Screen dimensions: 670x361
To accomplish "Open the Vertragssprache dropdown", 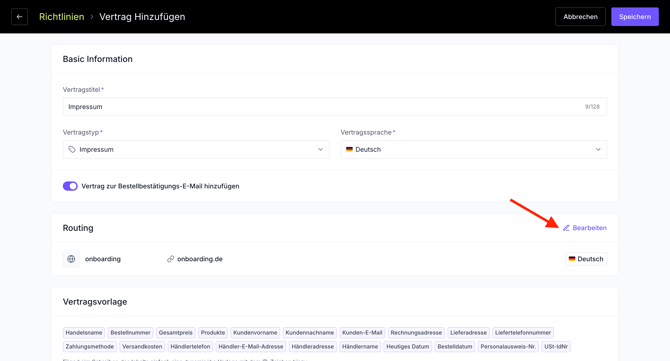I will point(473,150).
